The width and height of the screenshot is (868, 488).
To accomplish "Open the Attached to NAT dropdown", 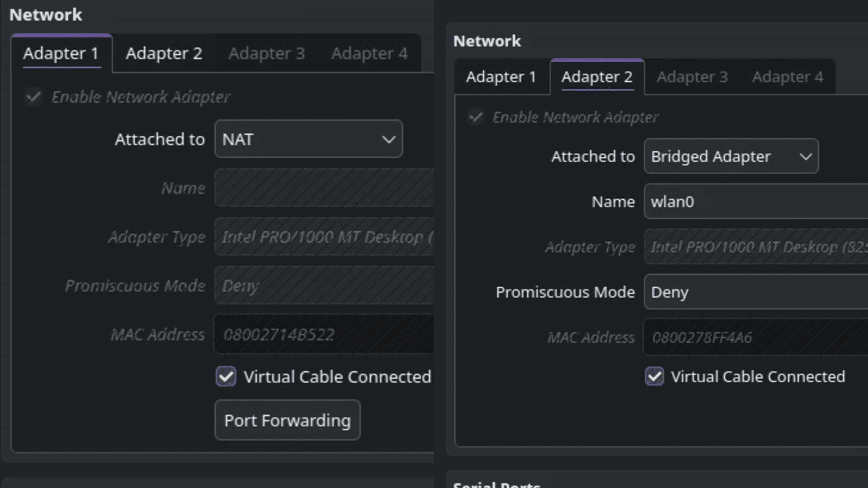I will tap(309, 139).
